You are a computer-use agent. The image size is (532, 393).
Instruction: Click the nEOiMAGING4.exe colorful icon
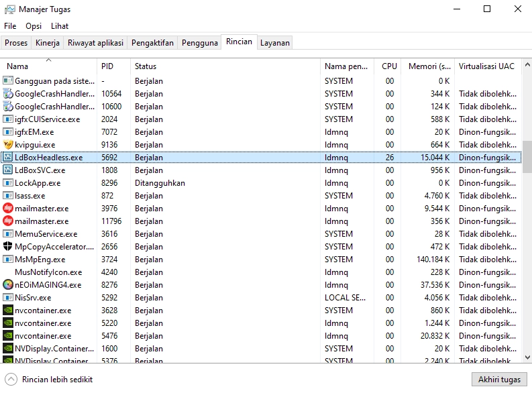click(x=8, y=285)
